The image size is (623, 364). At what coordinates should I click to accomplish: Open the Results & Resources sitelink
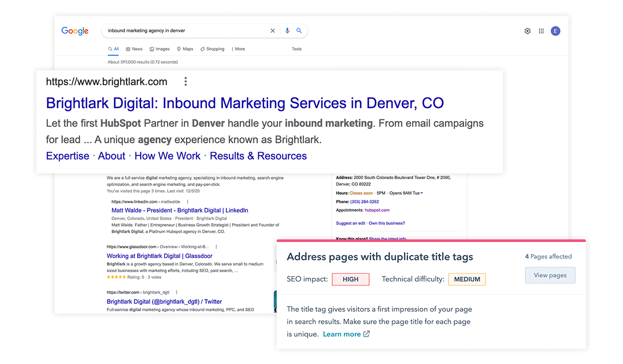pyautogui.click(x=258, y=156)
